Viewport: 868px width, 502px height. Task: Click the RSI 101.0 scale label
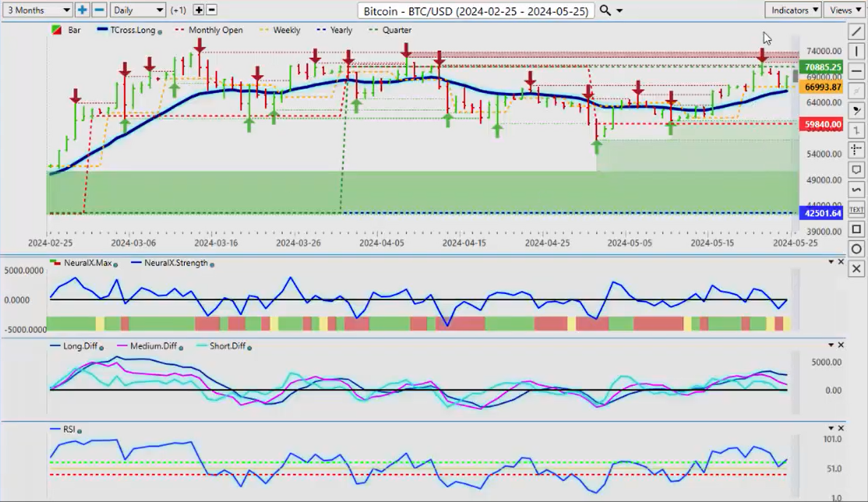click(x=832, y=439)
